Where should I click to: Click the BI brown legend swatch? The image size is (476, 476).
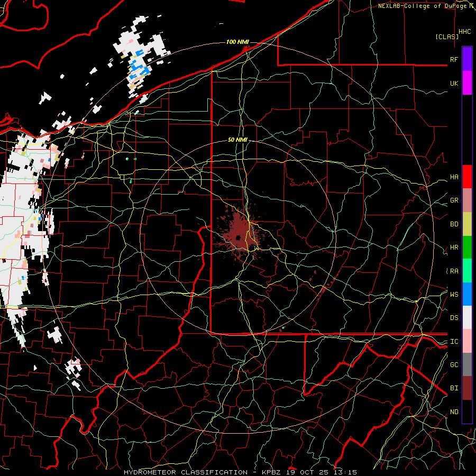(467, 388)
